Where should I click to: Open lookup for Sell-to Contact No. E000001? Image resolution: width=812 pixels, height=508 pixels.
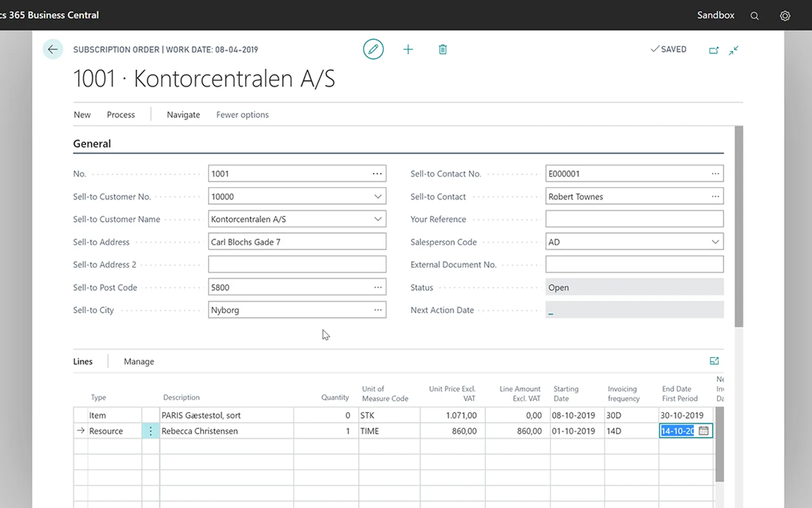[715, 174]
